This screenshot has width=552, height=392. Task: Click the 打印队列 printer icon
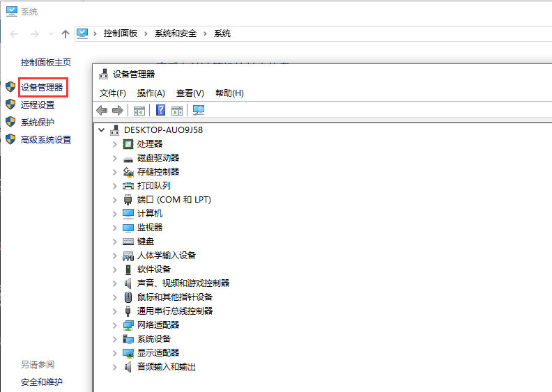tap(128, 186)
